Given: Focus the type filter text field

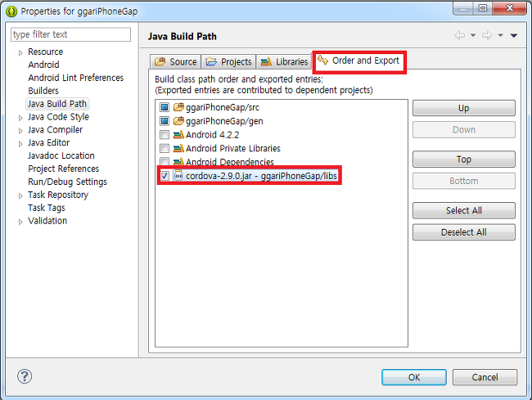Looking at the screenshot, I should (70, 34).
